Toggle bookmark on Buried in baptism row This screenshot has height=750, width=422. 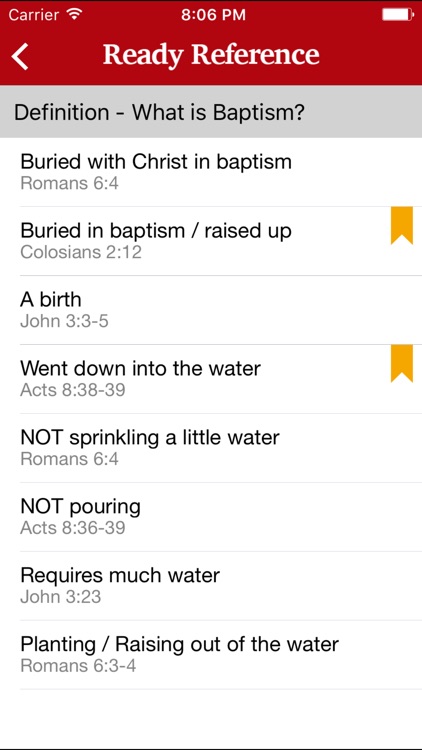(401, 226)
